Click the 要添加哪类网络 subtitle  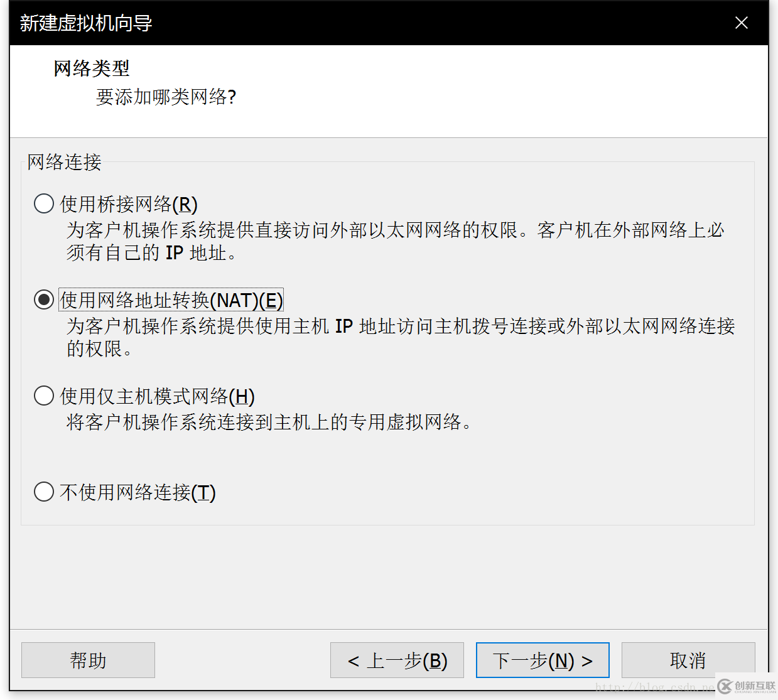(165, 97)
